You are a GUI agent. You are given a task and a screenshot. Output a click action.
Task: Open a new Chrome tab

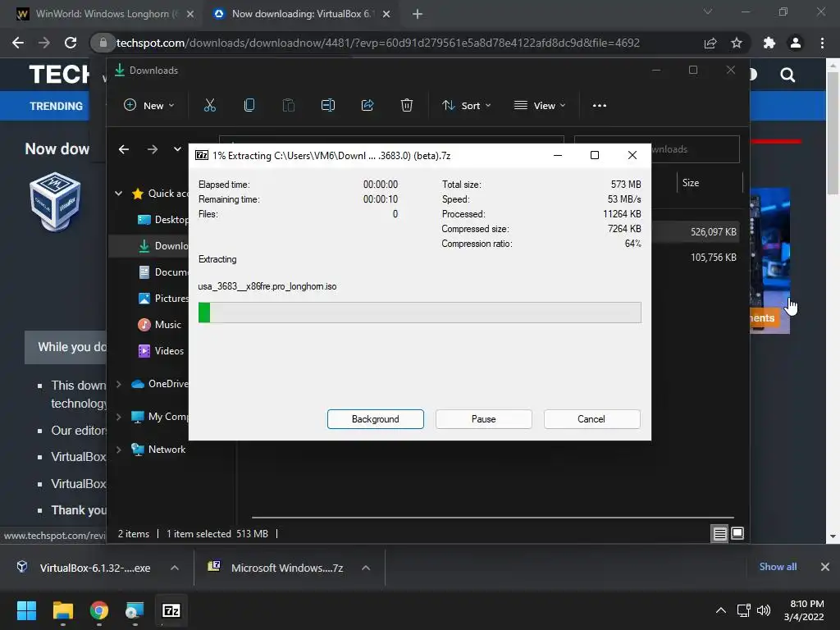(418, 14)
